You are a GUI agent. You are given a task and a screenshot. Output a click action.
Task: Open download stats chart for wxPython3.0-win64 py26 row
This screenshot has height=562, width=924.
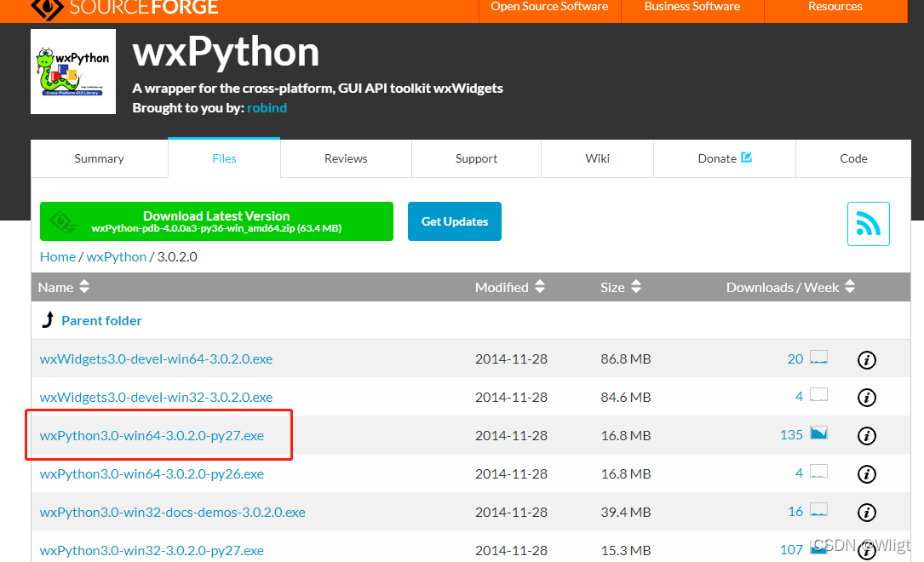coord(818,471)
